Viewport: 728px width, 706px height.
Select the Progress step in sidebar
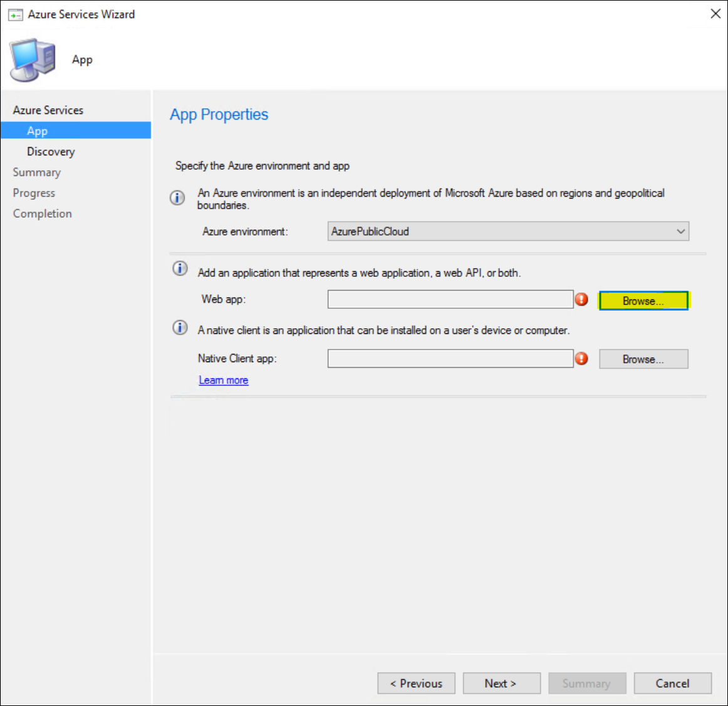point(34,192)
